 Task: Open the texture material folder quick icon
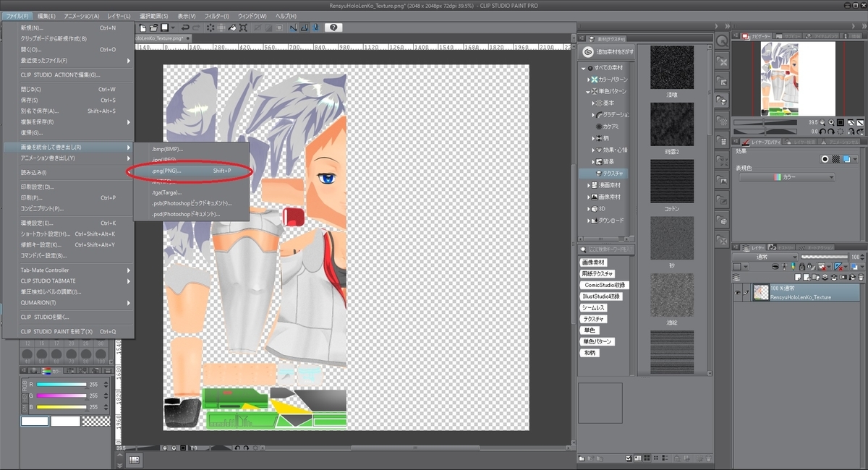[x=721, y=100]
